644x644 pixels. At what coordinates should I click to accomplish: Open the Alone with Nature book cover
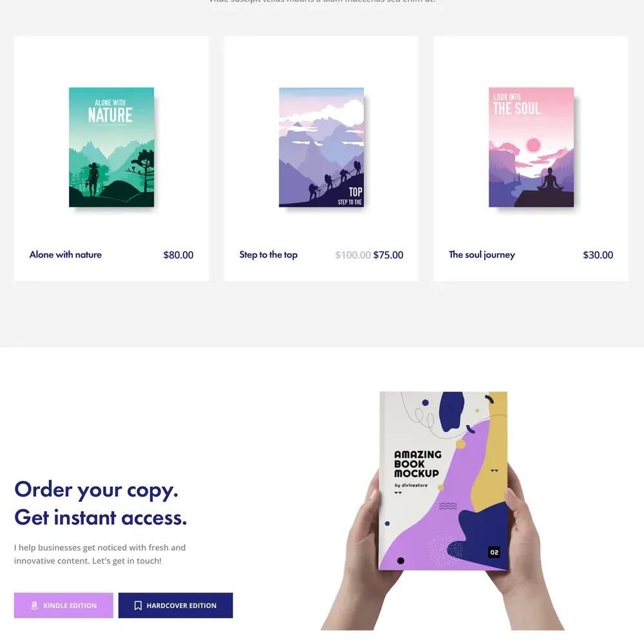tap(111, 147)
